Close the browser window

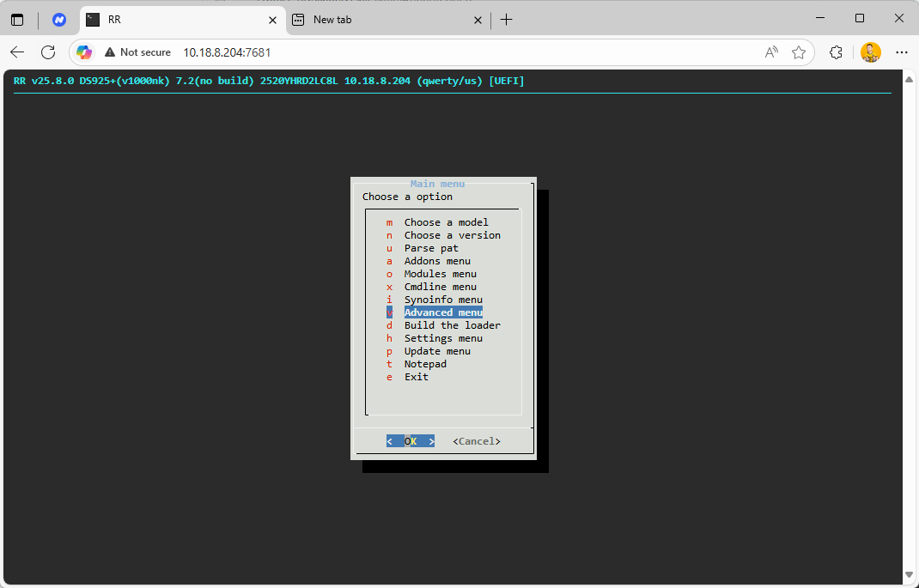(x=899, y=19)
